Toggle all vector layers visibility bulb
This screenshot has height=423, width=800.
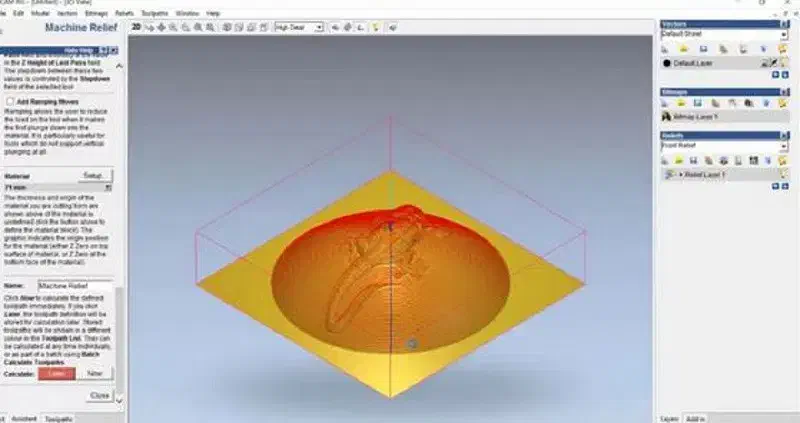coord(783,49)
